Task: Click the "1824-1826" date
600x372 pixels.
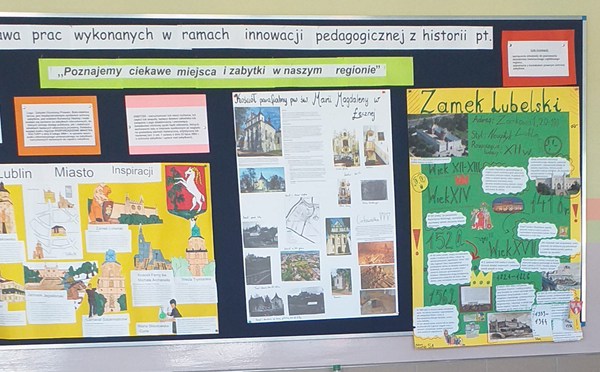Action: click(513, 276)
